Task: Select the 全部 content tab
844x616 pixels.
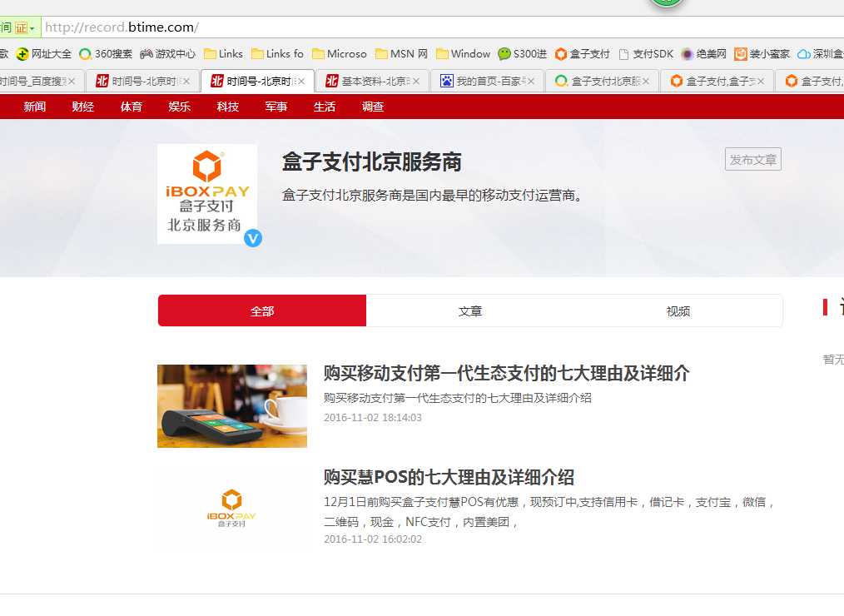Action: pyautogui.click(x=262, y=310)
